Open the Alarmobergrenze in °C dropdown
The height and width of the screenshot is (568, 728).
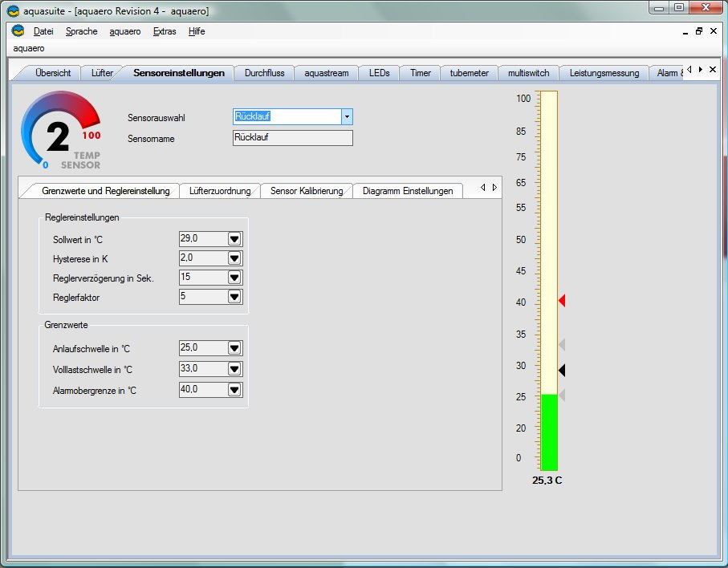coord(234,390)
